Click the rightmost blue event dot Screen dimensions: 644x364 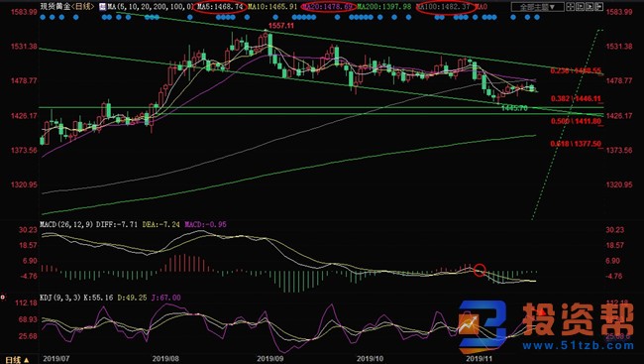coord(537,17)
